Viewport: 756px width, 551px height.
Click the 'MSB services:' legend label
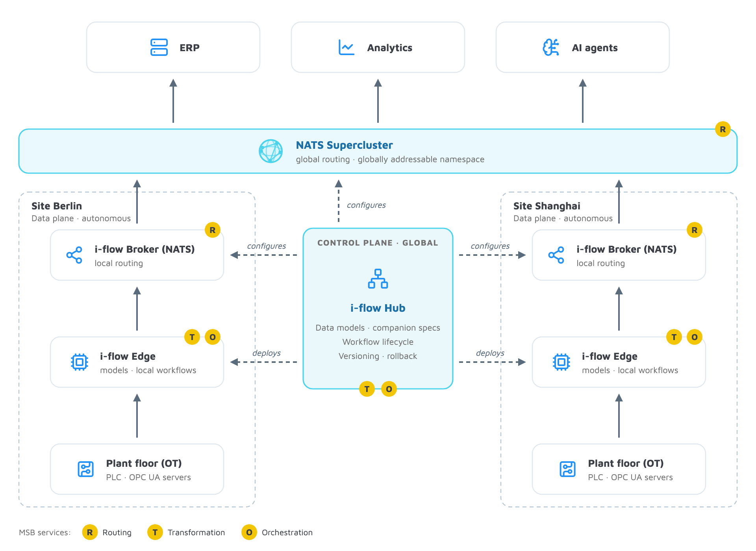(x=45, y=533)
